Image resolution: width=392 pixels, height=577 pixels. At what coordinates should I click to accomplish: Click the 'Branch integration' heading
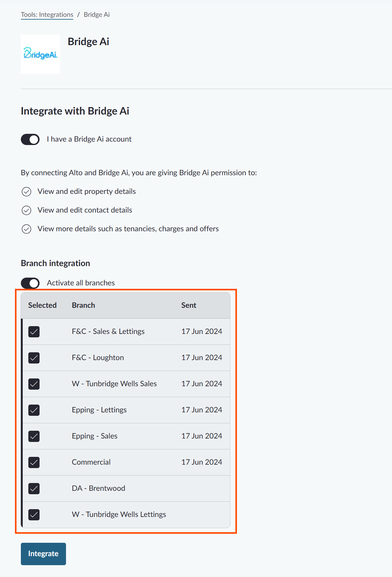[55, 263]
